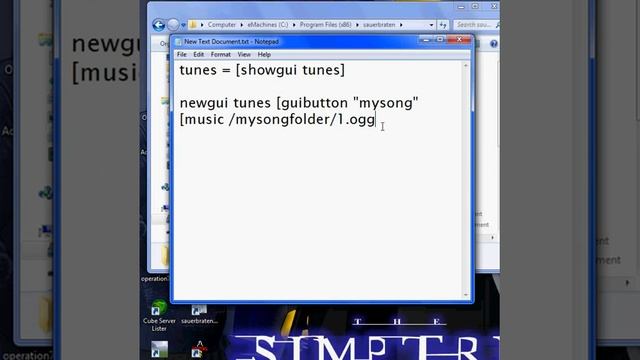Minimize the Notepad window
Image resolution: width=640 pixels, height=360 pixels.
click(x=426, y=40)
